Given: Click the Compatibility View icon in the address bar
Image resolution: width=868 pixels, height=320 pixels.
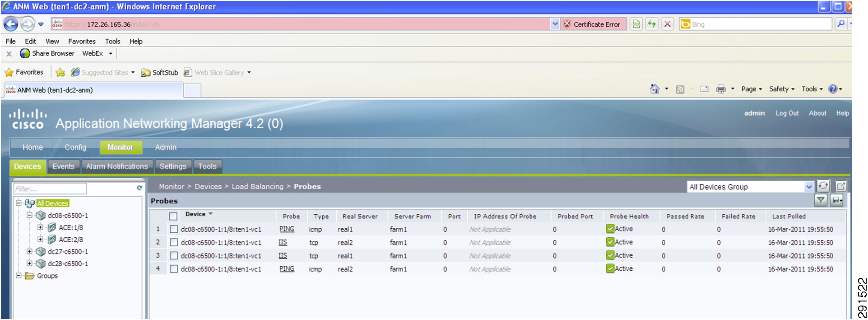Looking at the screenshot, I should (x=636, y=24).
